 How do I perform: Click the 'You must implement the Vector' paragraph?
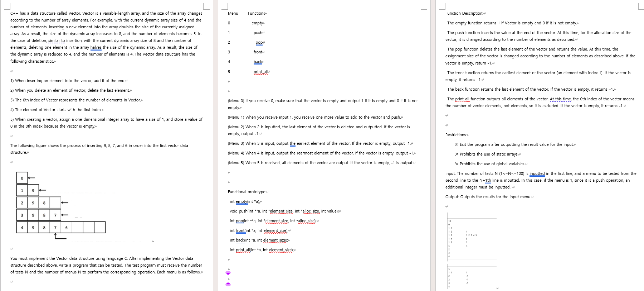[106, 265]
